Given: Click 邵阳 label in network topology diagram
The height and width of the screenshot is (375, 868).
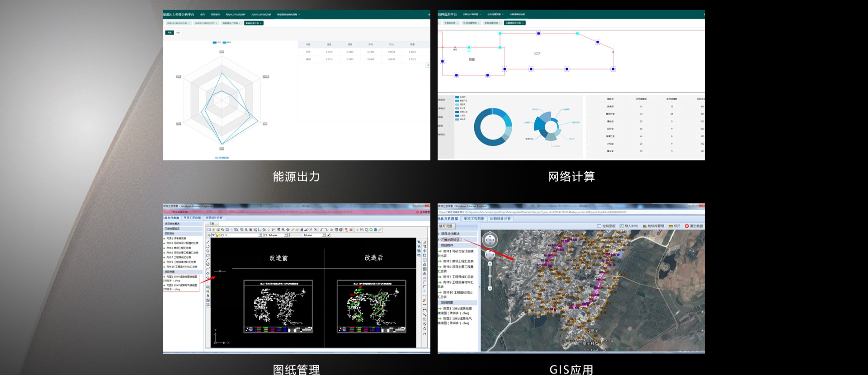Looking at the screenshot, I should coord(472,59).
